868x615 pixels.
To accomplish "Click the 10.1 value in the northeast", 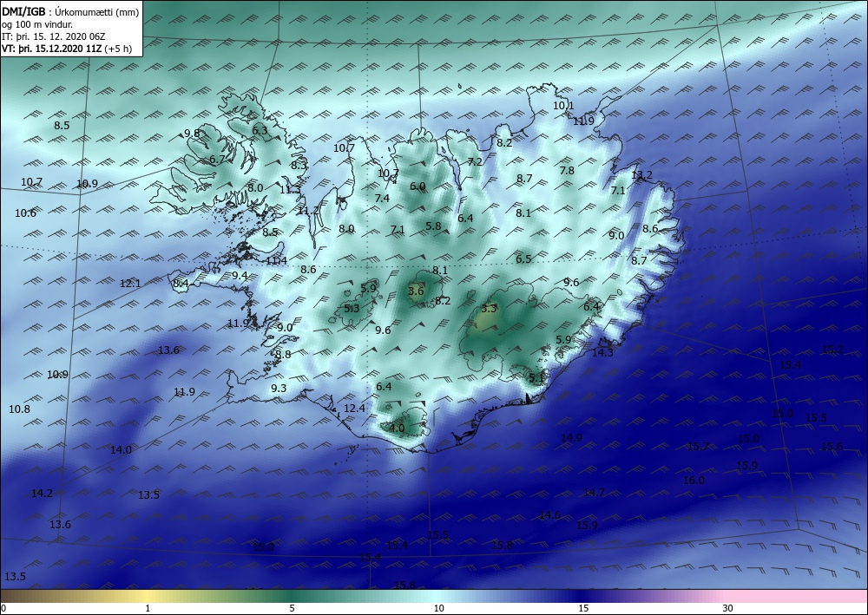I will tap(563, 105).
